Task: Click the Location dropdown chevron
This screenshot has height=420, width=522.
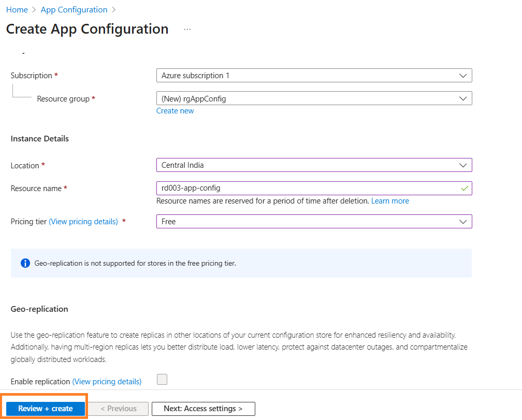Action: pyautogui.click(x=463, y=165)
